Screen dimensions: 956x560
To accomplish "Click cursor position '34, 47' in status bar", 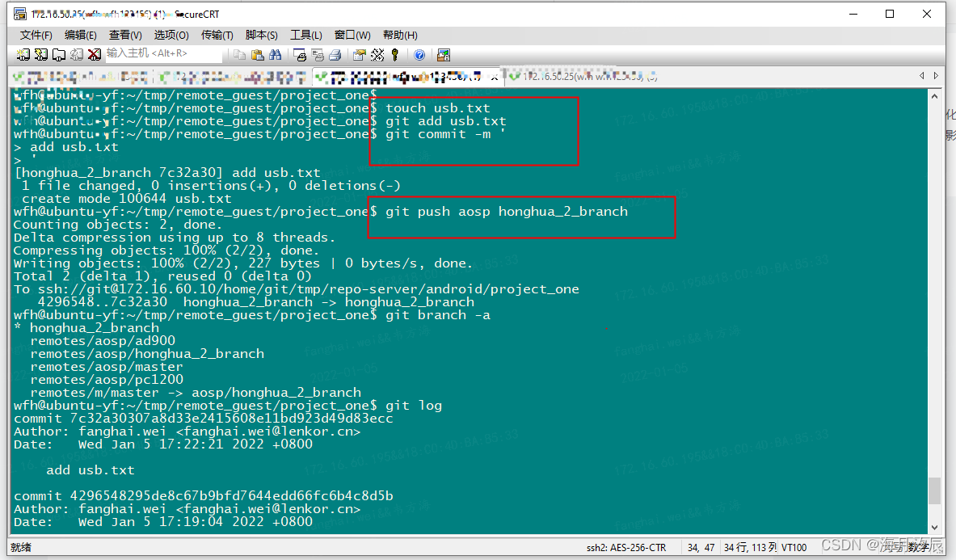I will 701,547.
